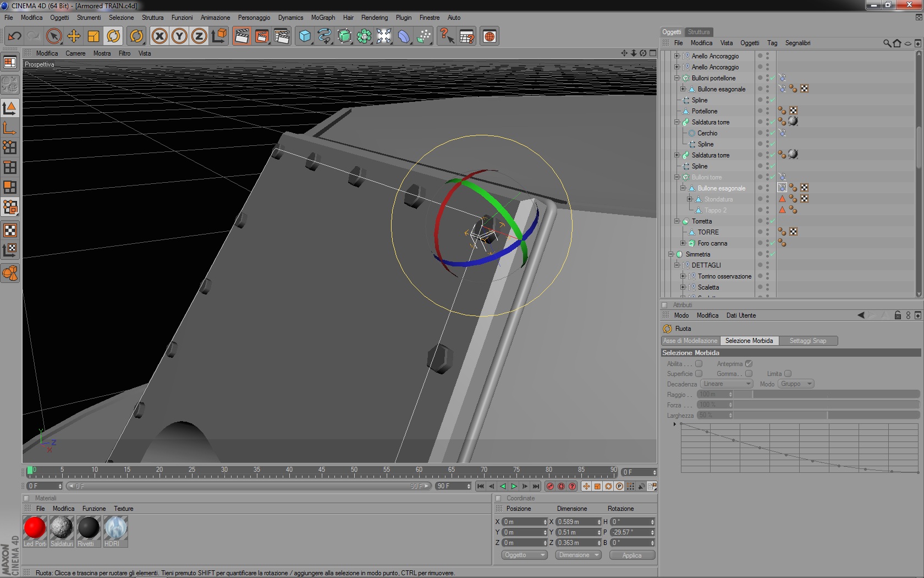Collapse the Torretta tree node
This screenshot has height=578, width=924.
point(677,221)
